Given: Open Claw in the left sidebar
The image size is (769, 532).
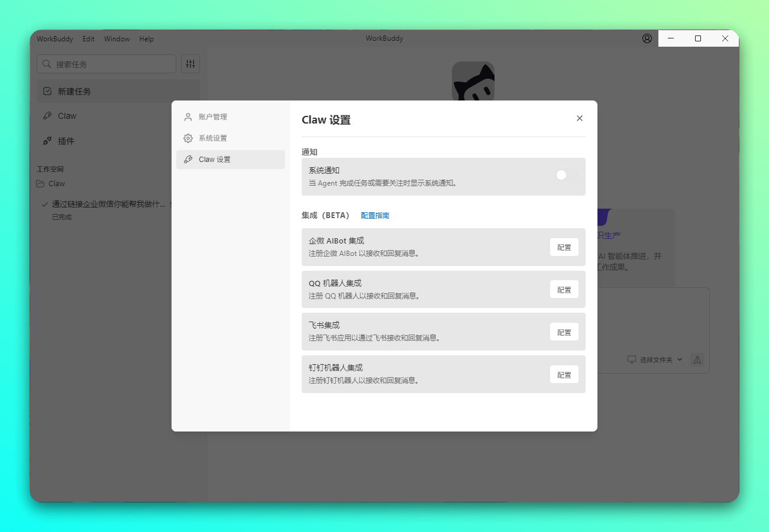Looking at the screenshot, I should (x=67, y=116).
